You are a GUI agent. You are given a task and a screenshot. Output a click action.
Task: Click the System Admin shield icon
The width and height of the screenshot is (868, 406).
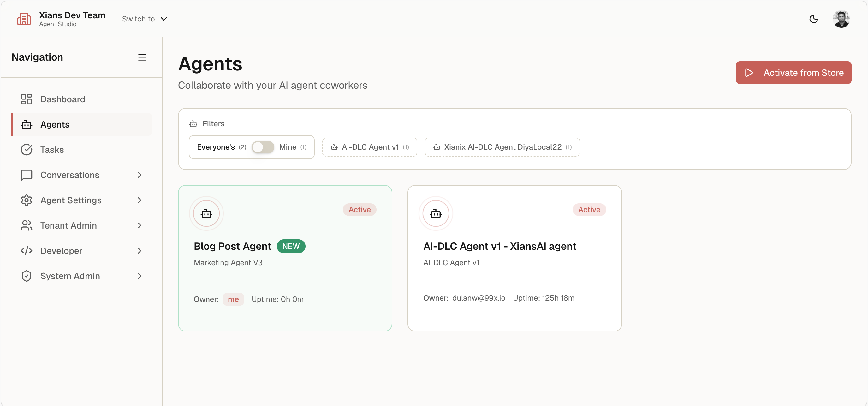coord(26,276)
